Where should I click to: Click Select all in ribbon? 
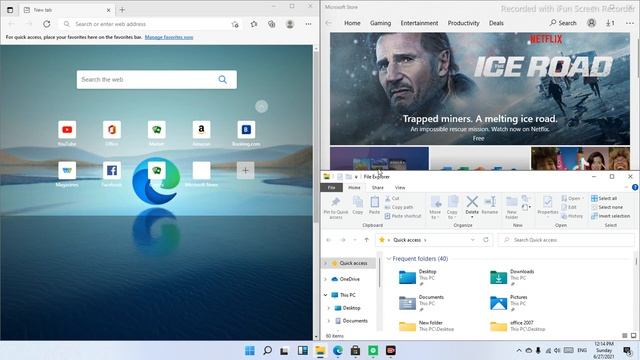click(604, 198)
